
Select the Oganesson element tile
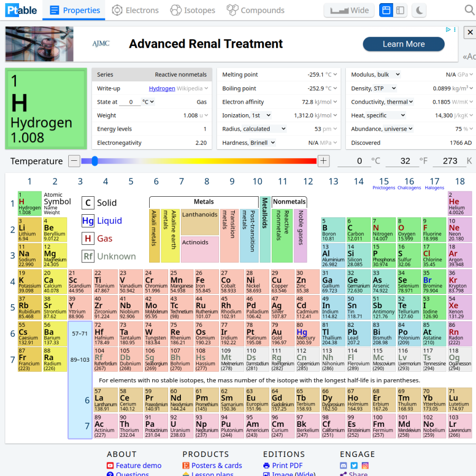(460, 359)
